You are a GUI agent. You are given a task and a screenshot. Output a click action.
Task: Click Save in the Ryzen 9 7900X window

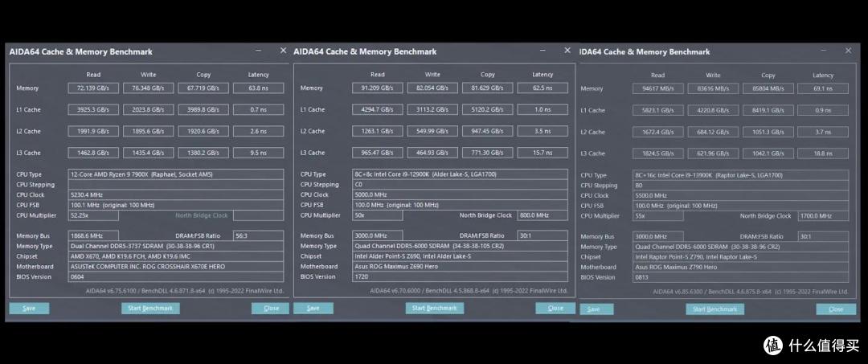click(29, 308)
